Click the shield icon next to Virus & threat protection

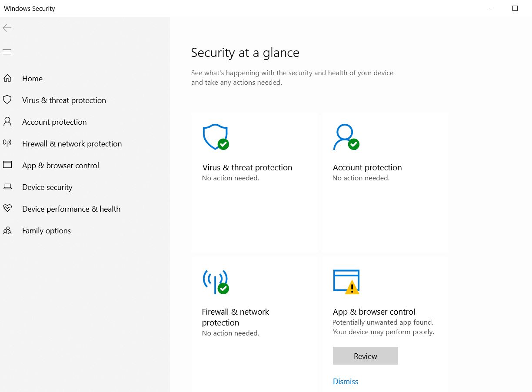point(8,100)
